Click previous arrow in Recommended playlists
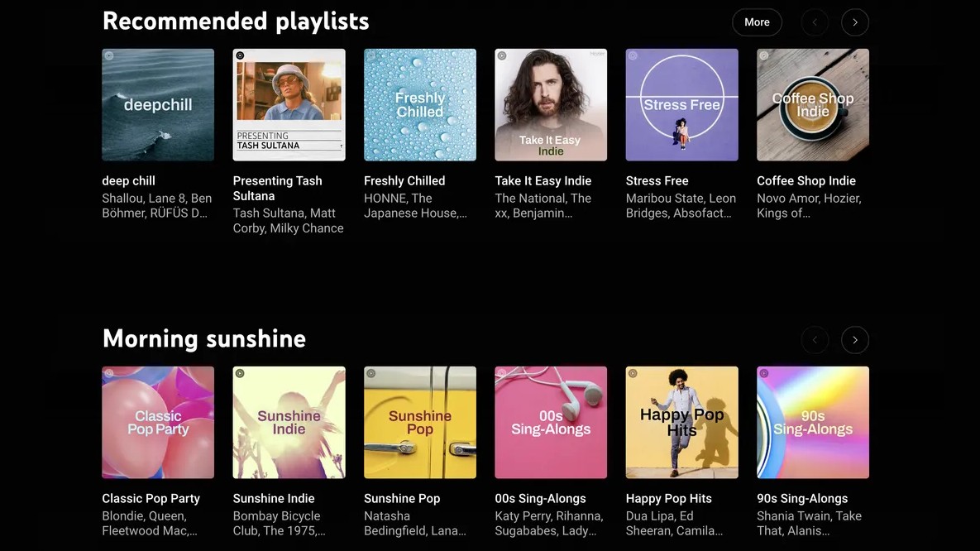 click(815, 22)
